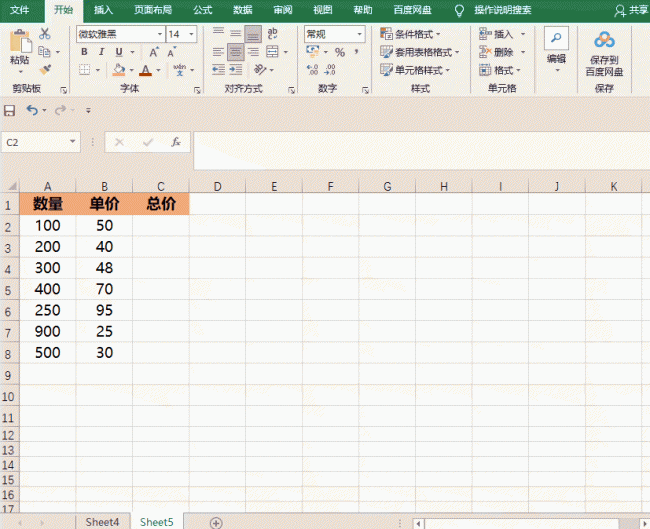Decrease decimal places
This screenshot has height=529, width=650.
pyautogui.click(x=330, y=70)
